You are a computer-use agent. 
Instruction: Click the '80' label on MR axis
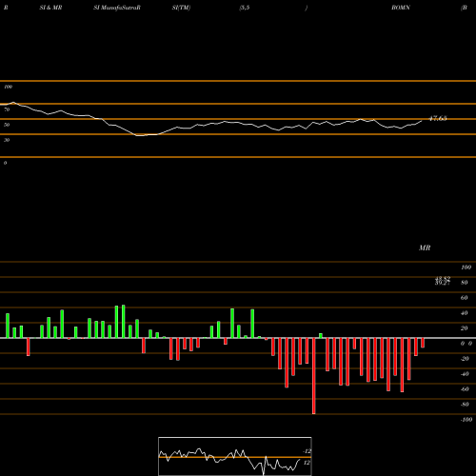(465, 283)
